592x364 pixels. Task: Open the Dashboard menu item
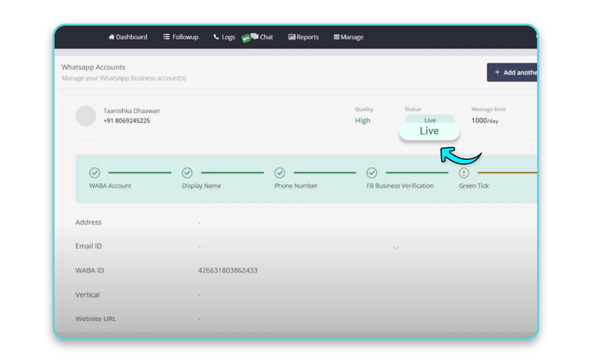[128, 37]
